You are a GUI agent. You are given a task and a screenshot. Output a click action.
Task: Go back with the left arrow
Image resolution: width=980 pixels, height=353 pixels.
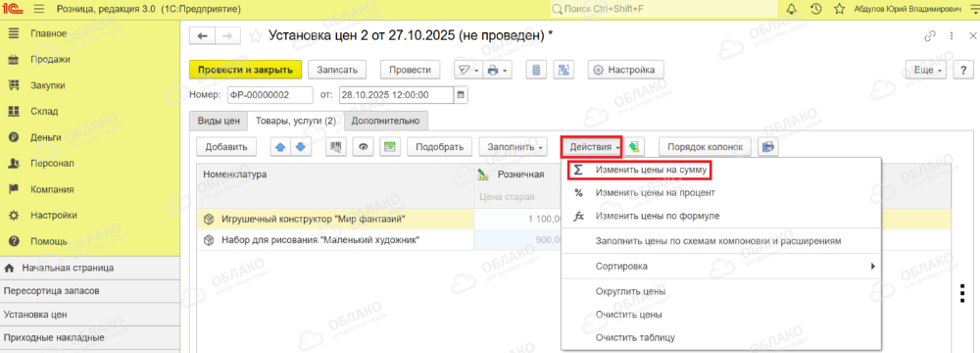coord(202,36)
